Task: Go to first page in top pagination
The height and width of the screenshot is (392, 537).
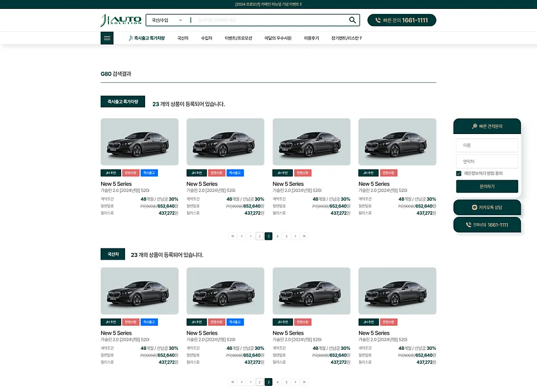Action: coord(232,236)
